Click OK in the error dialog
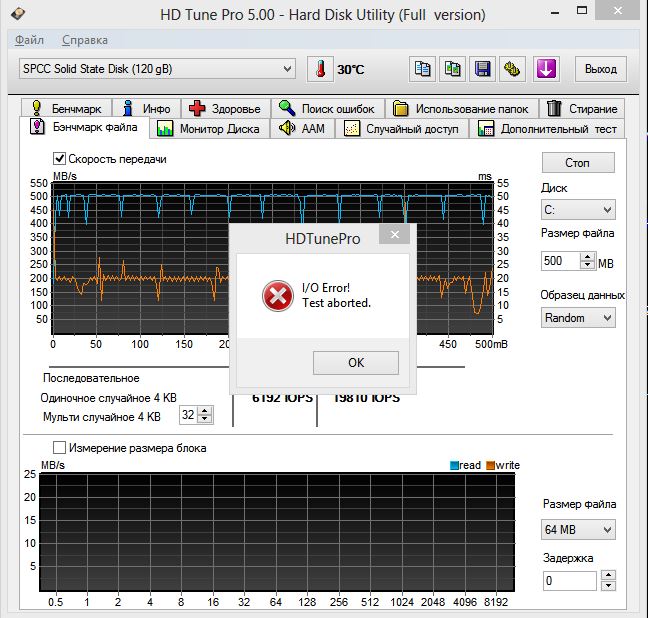The height and width of the screenshot is (618, 648). [356, 363]
